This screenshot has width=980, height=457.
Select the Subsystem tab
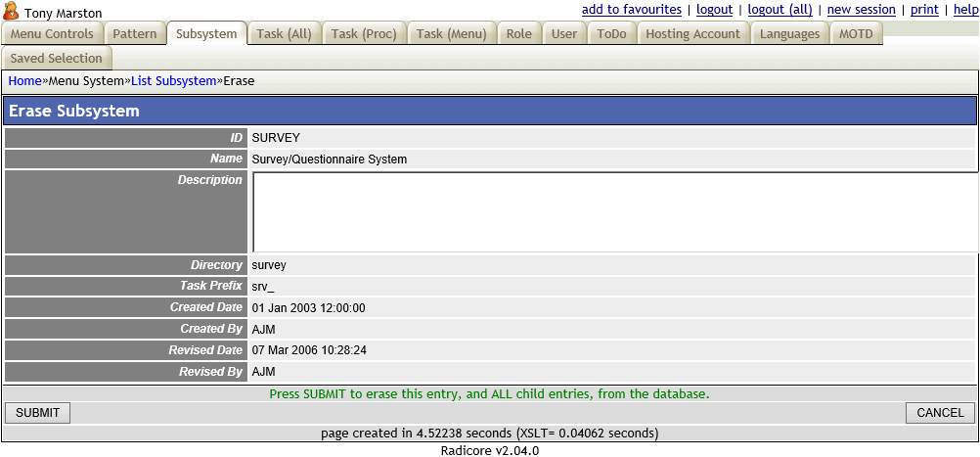(x=206, y=34)
